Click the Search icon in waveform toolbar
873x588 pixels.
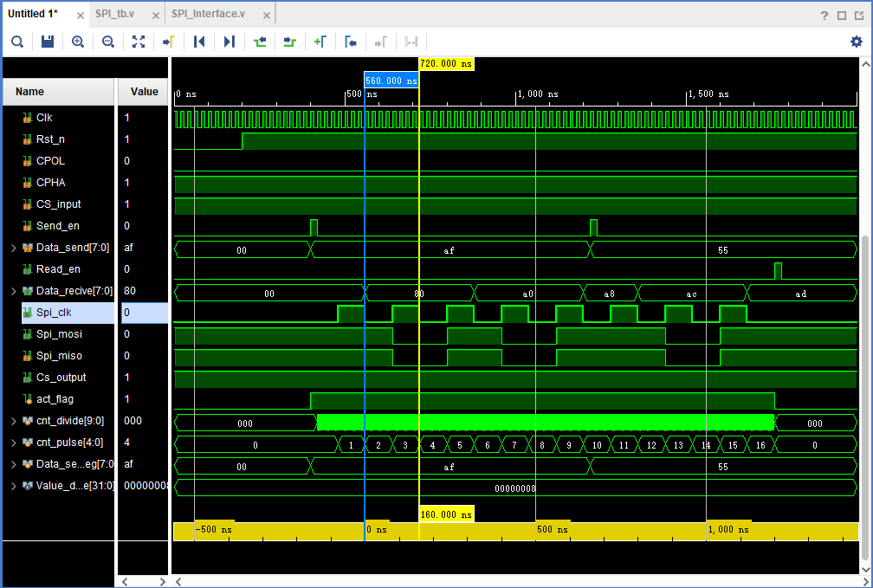tap(17, 42)
